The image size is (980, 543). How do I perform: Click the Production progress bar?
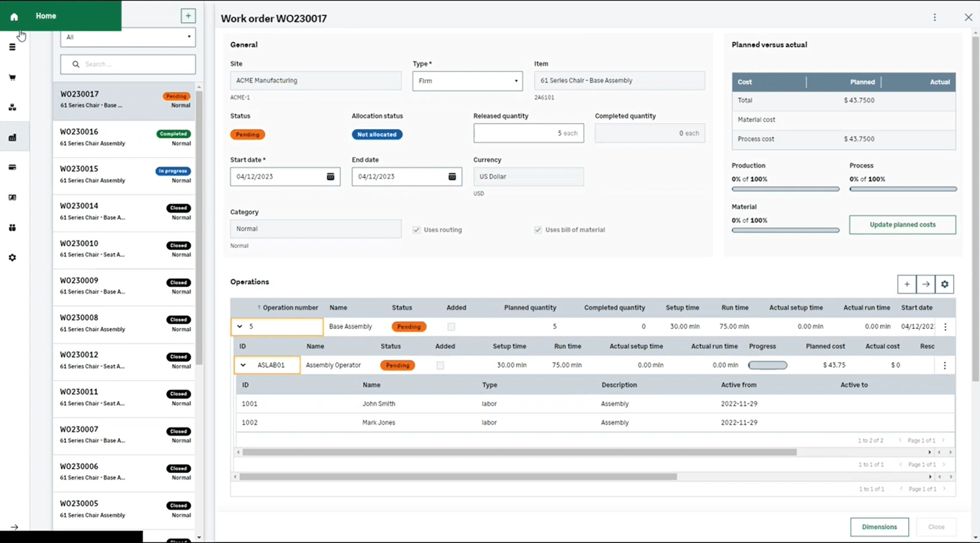pos(785,189)
